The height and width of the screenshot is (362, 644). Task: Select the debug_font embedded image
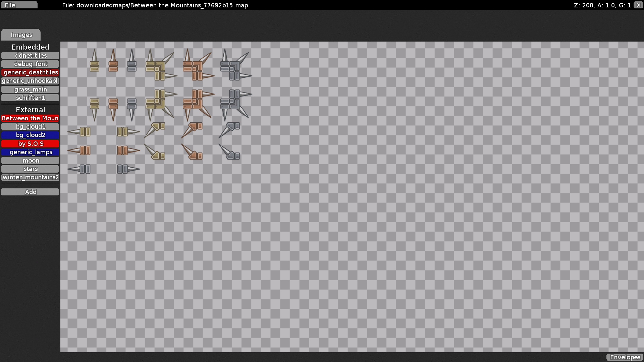point(30,64)
